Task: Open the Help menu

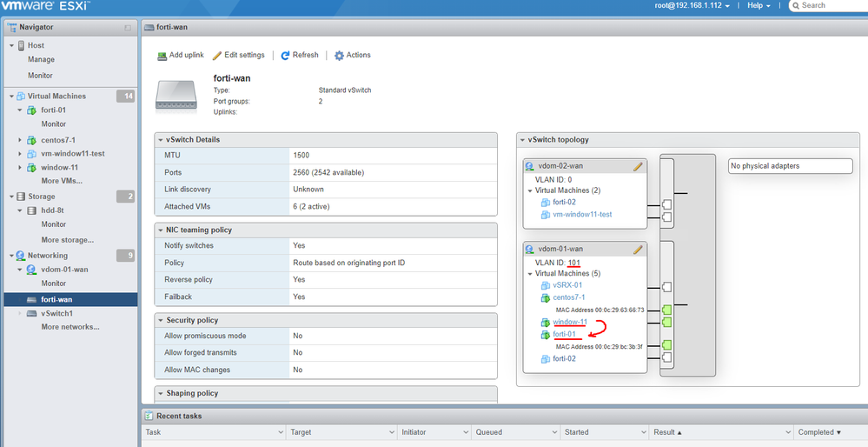Action: pos(759,5)
